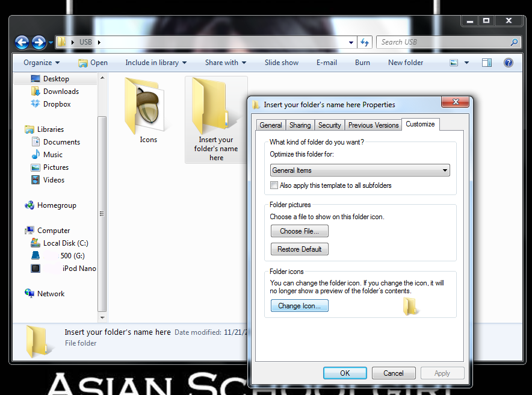The width and height of the screenshot is (532, 395).
Task: Click the refresh icon in address bar
Action: 365,42
